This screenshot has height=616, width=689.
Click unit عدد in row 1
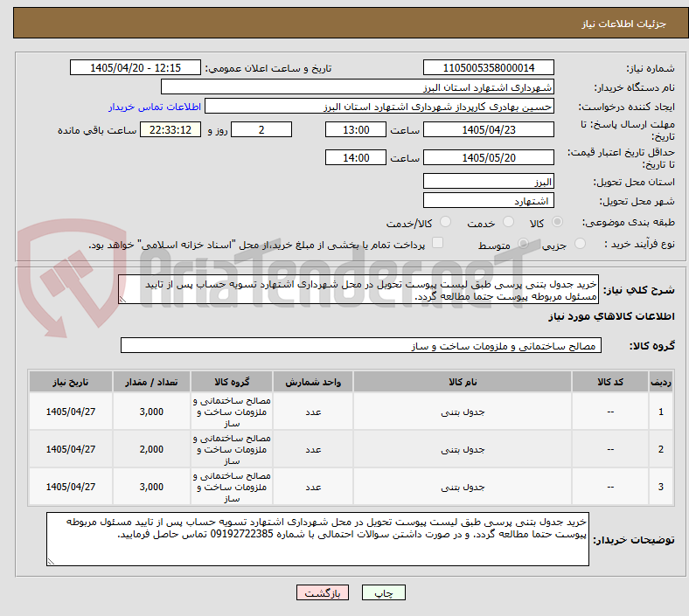click(313, 412)
